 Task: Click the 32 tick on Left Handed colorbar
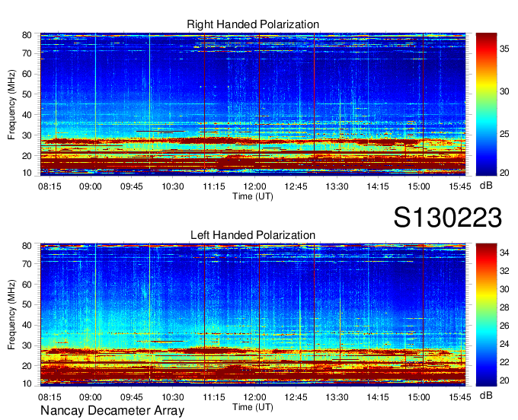pos(504,271)
